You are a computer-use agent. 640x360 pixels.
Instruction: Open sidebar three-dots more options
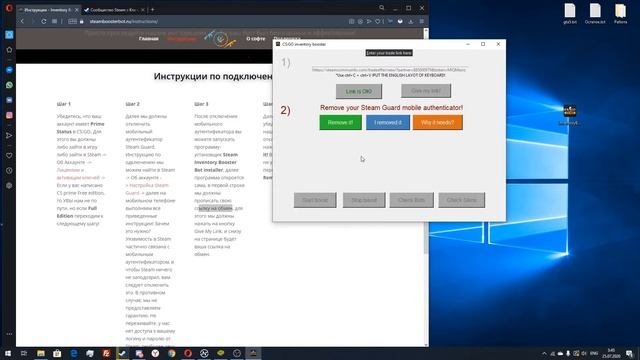(9, 334)
